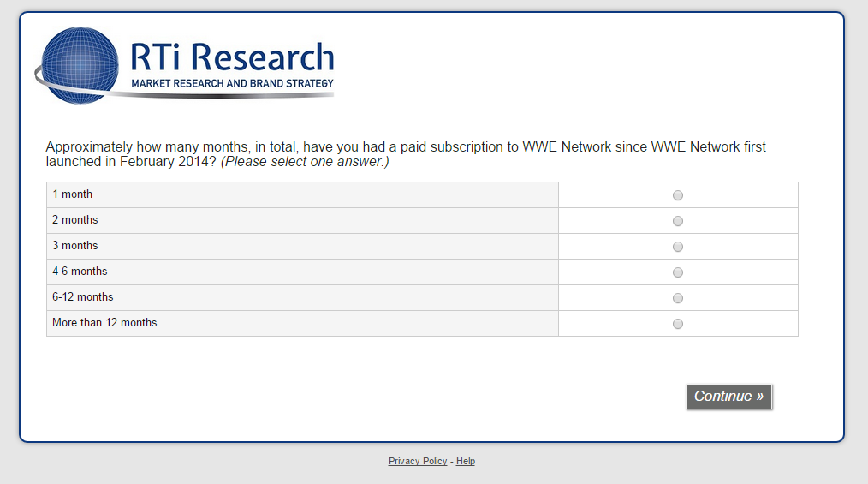Select the 6-12 months radio button

click(678, 298)
